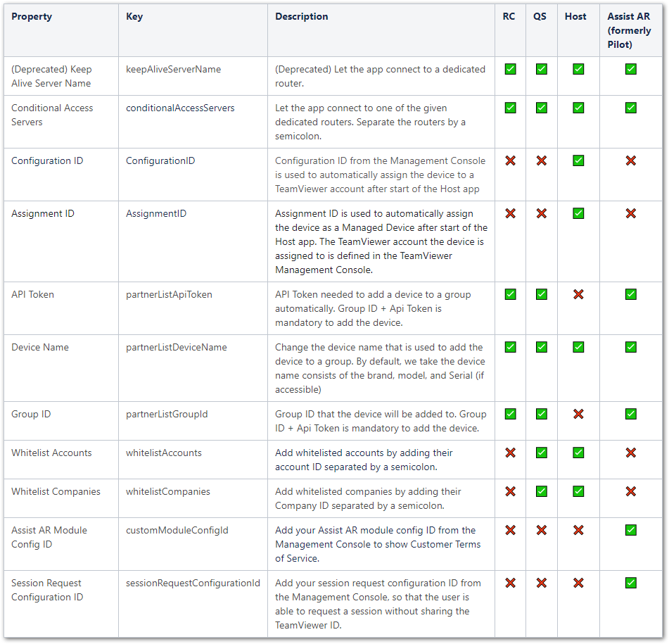Click green check for Conditional Access Servers RC
Screen dimensions: 669x644
click(x=511, y=108)
